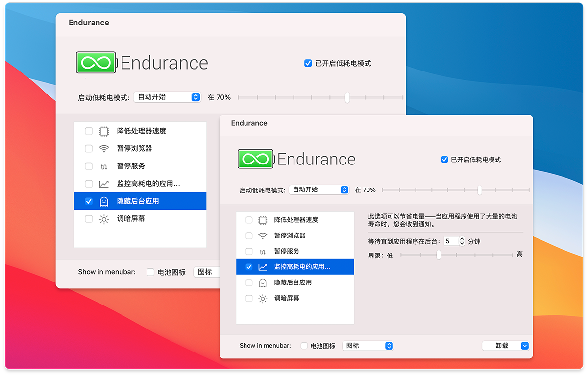Click the sun icon next to 调暗屏幕
The image size is (588, 376).
(x=263, y=298)
